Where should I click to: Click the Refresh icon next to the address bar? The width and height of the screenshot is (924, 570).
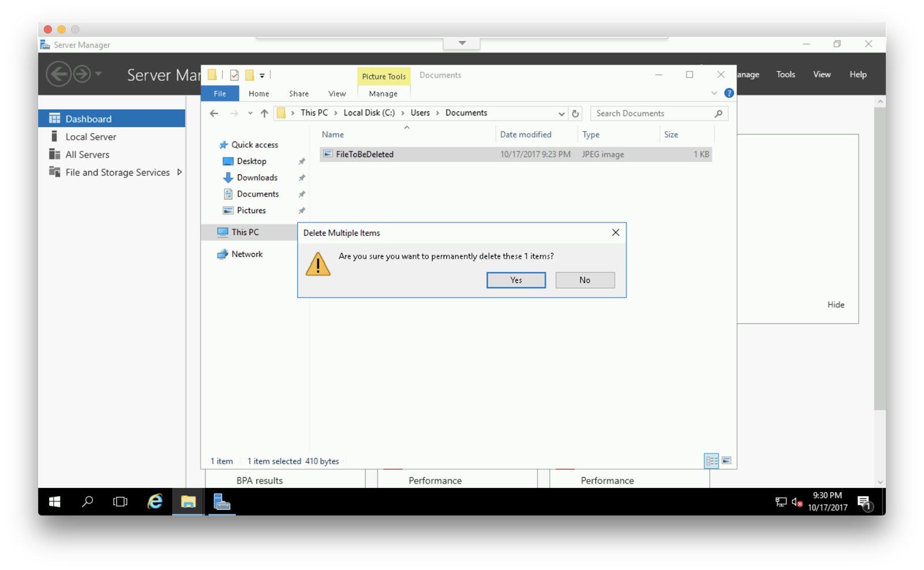(x=575, y=113)
